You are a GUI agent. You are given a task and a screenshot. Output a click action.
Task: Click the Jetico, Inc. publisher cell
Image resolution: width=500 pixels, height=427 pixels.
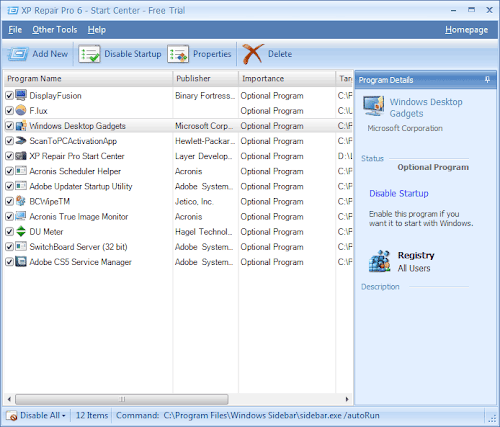(x=194, y=202)
